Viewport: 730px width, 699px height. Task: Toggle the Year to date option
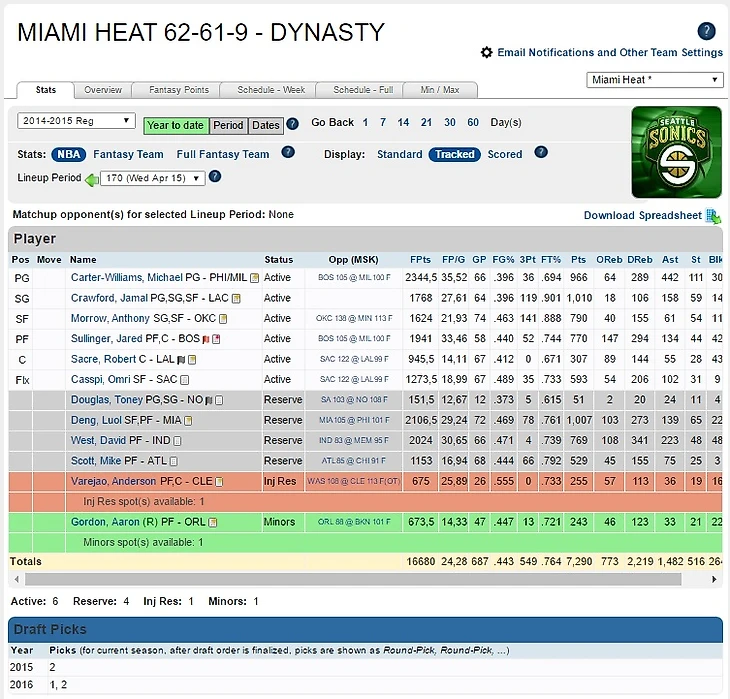point(176,125)
